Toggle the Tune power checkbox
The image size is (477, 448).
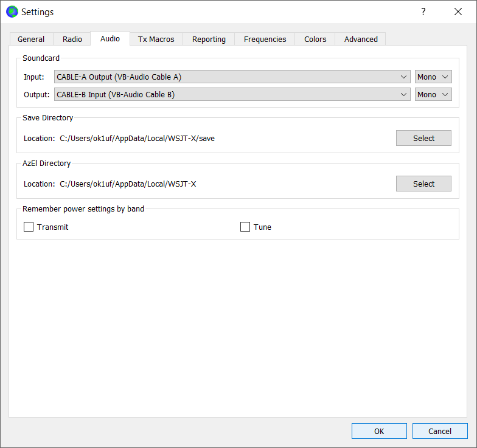click(x=245, y=227)
